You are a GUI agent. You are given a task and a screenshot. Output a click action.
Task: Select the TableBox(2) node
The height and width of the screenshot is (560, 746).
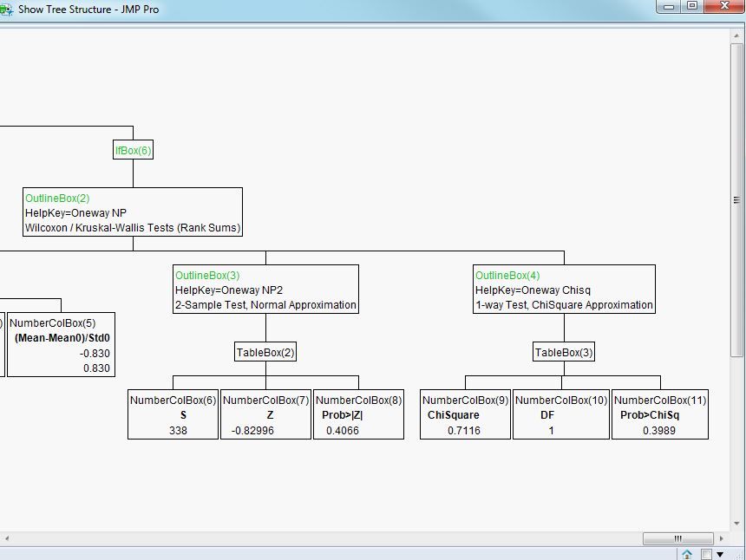point(265,352)
